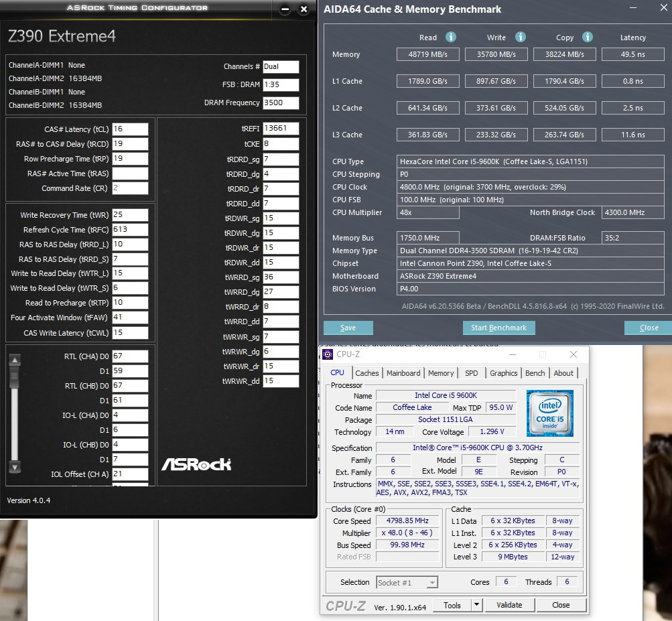Viewport: 672px width, 621px height.
Task: Click the empty RAS# Active Time (tRAS) field
Action: point(130,173)
